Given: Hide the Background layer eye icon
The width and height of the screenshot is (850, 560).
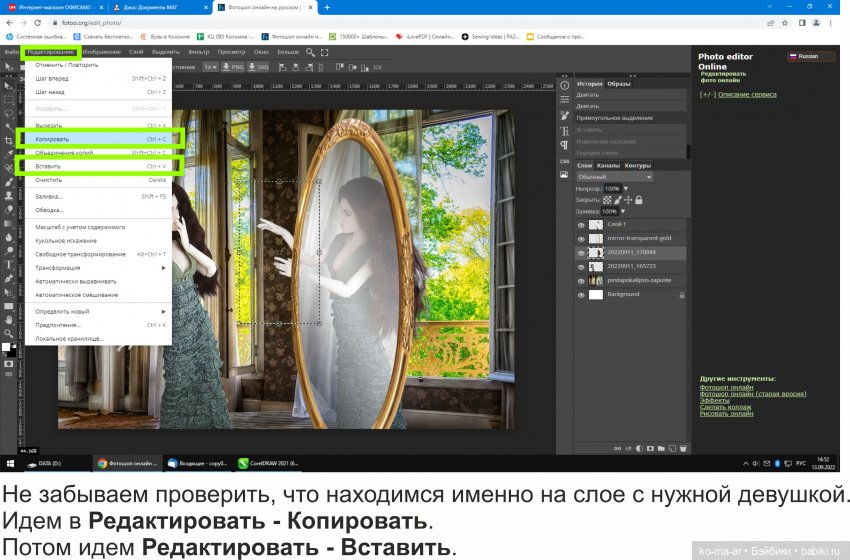Looking at the screenshot, I should [x=581, y=295].
